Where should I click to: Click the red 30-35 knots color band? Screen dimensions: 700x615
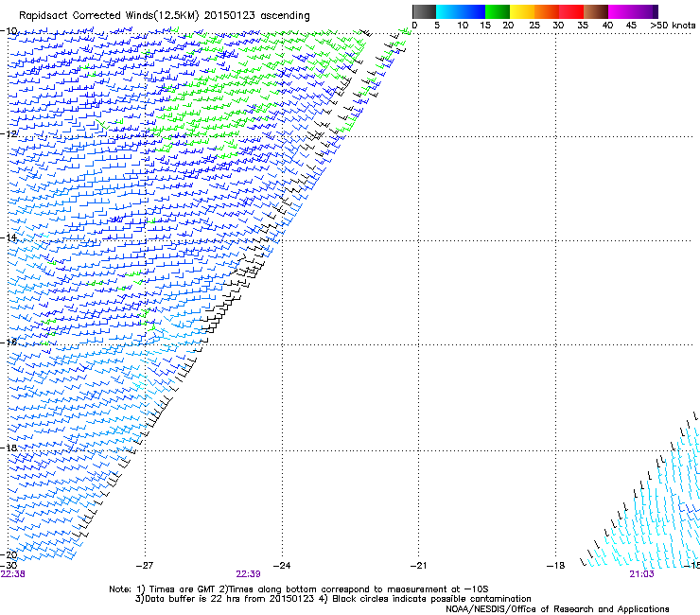571,11
